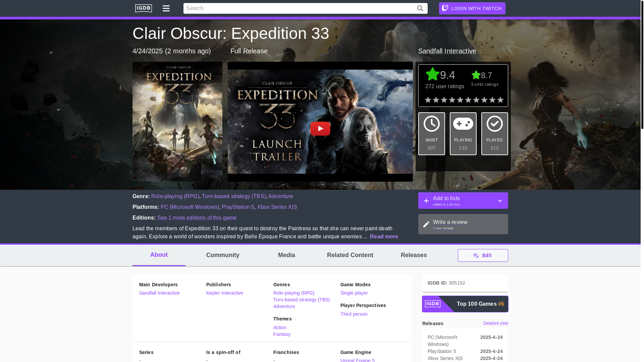Play the launch trailer video
This screenshot has width=644, height=362.
point(320,128)
